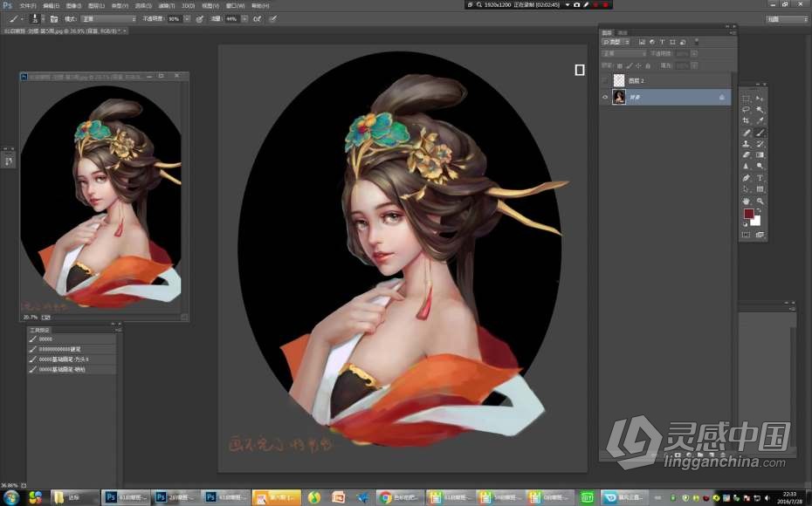Image resolution: width=812 pixels, height=506 pixels.
Task: Select the Move tool
Action: pos(760,99)
